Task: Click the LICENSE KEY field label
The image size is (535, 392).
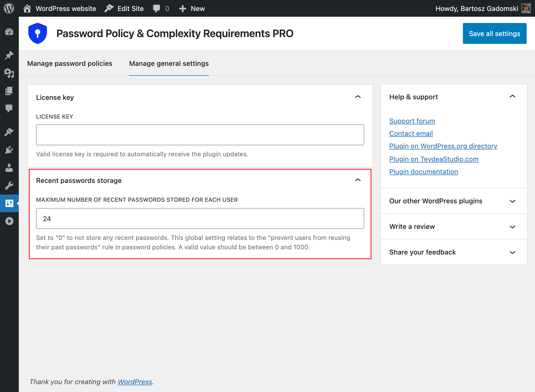Action: coord(55,117)
